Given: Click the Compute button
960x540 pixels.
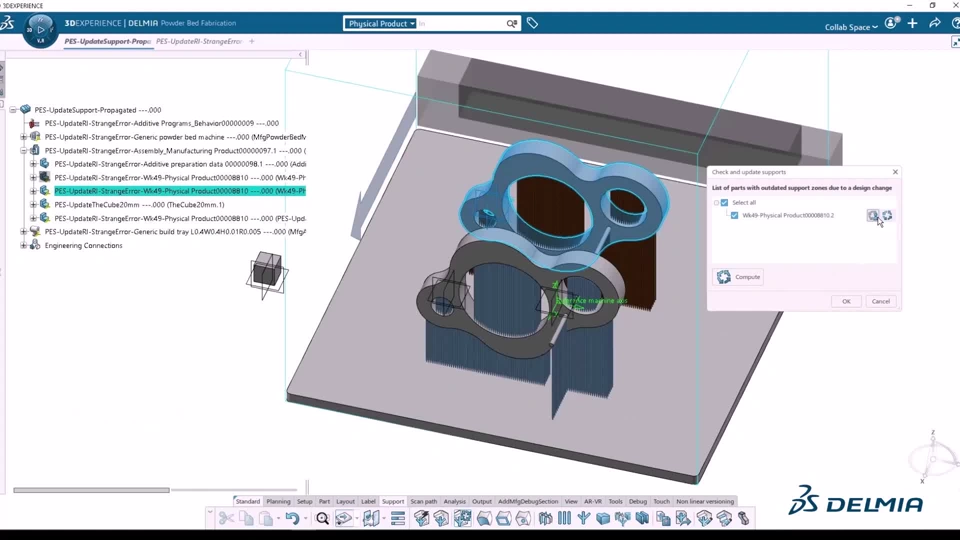Looking at the screenshot, I should pos(738,277).
